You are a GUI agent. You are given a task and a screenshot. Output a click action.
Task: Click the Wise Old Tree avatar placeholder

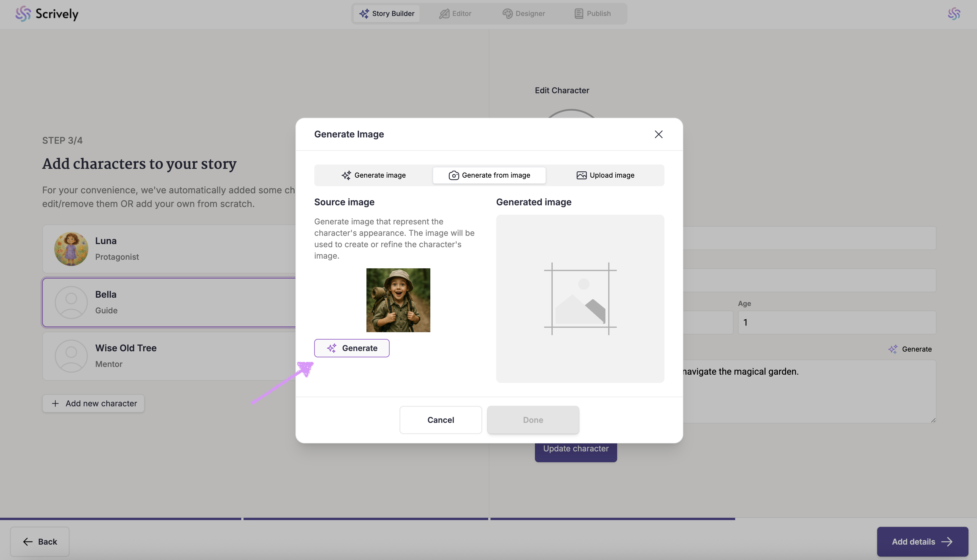(x=71, y=356)
